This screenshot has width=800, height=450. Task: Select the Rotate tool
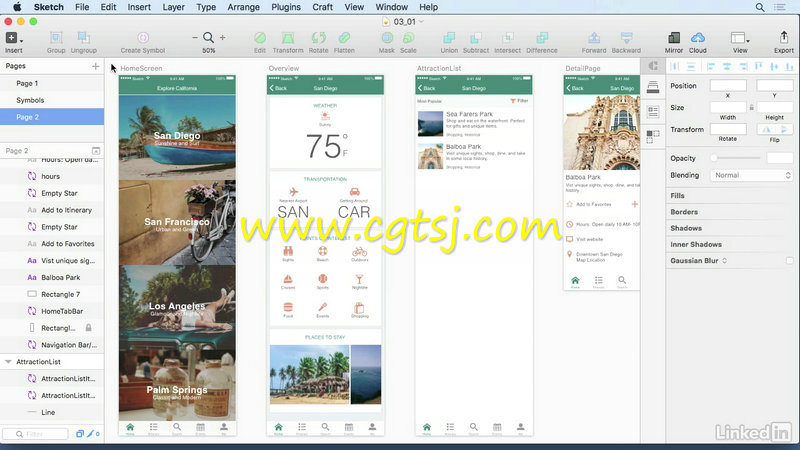(318, 38)
